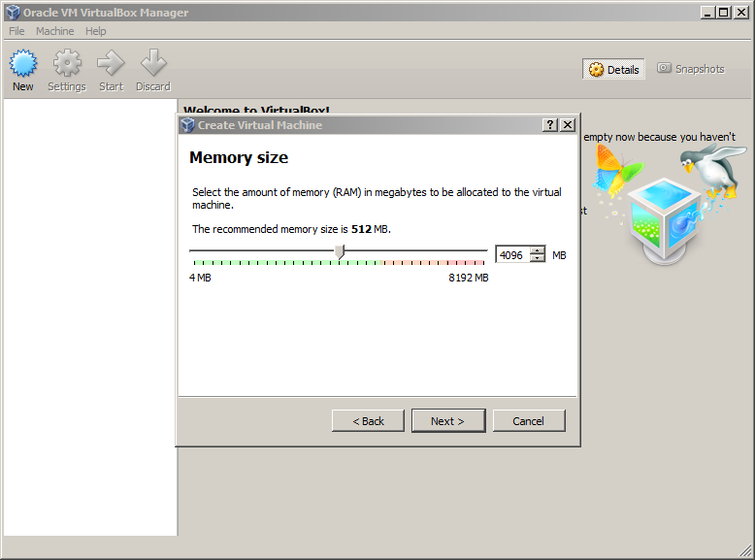Viewport: 755px width, 560px height.
Task: Click the red zone of memory slider scale
Action: (x=467, y=263)
